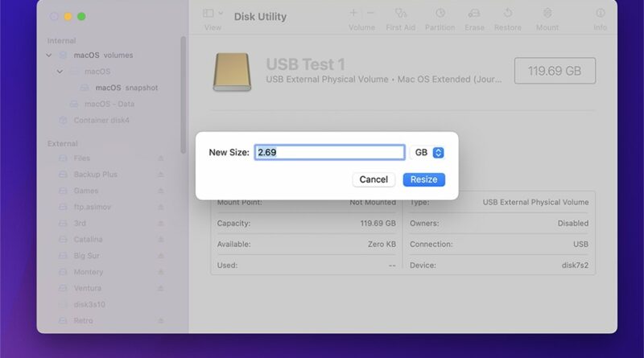Viewport: 644px width, 358px height.
Task: Eject the Catalina volume
Action: click(x=161, y=240)
